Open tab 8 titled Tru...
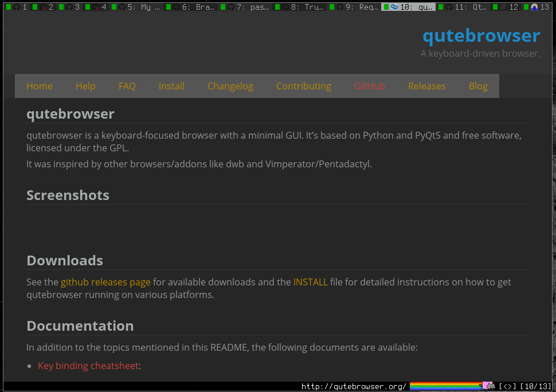This screenshot has height=392, width=556. click(300, 7)
